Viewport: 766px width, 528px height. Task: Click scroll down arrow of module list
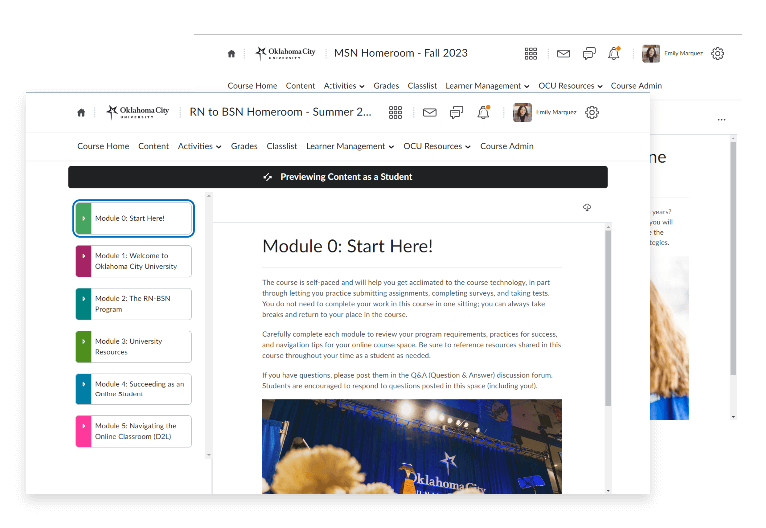[x=209, y=455]
